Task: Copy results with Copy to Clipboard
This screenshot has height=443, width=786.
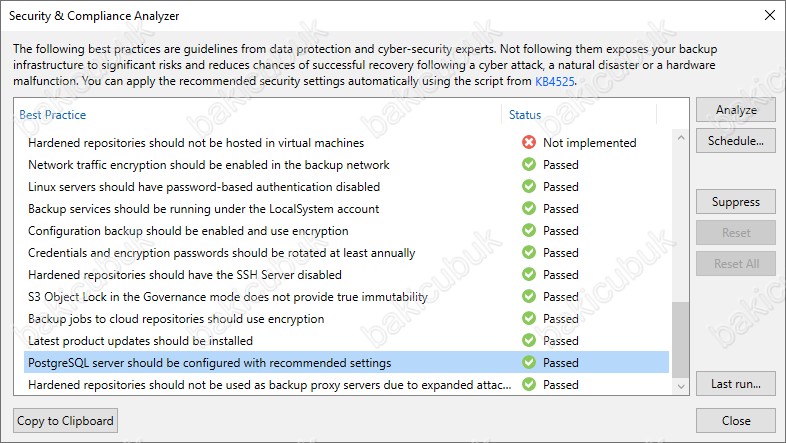Action: pyautogui.click(x=65, y=421)
